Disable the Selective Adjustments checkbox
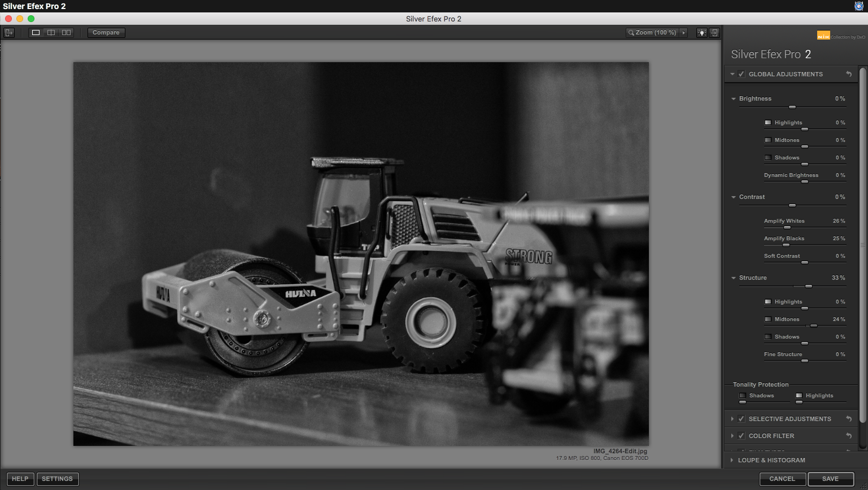Viewport: 868px width, 490px height. (741, 419)
